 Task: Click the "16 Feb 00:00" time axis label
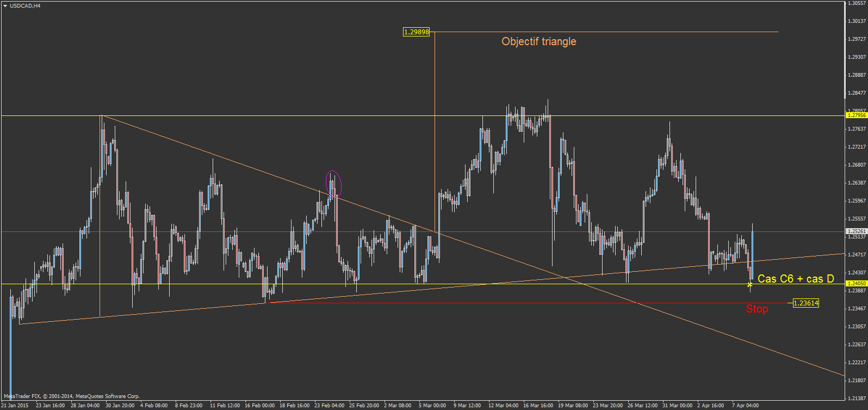point(259,406)
